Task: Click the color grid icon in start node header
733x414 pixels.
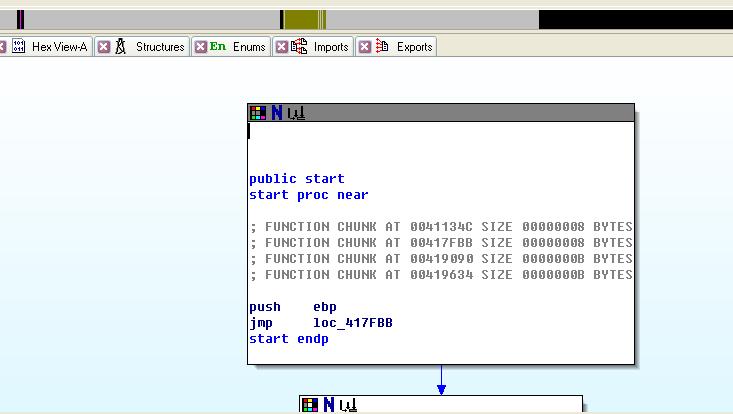Action: (x=258, y=113)
